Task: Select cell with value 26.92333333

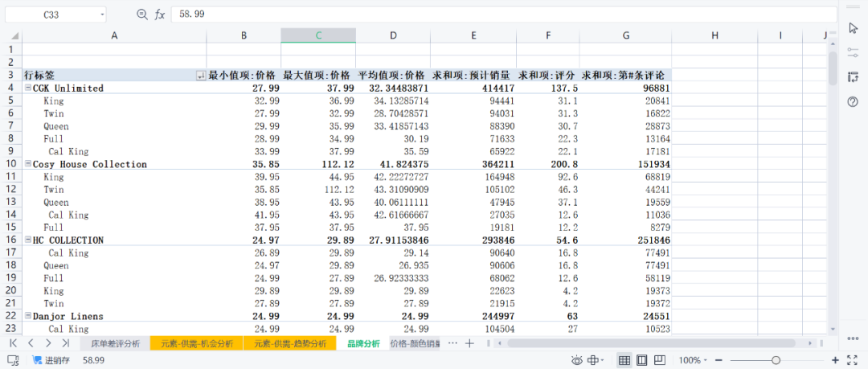Action: click(393, 278)
